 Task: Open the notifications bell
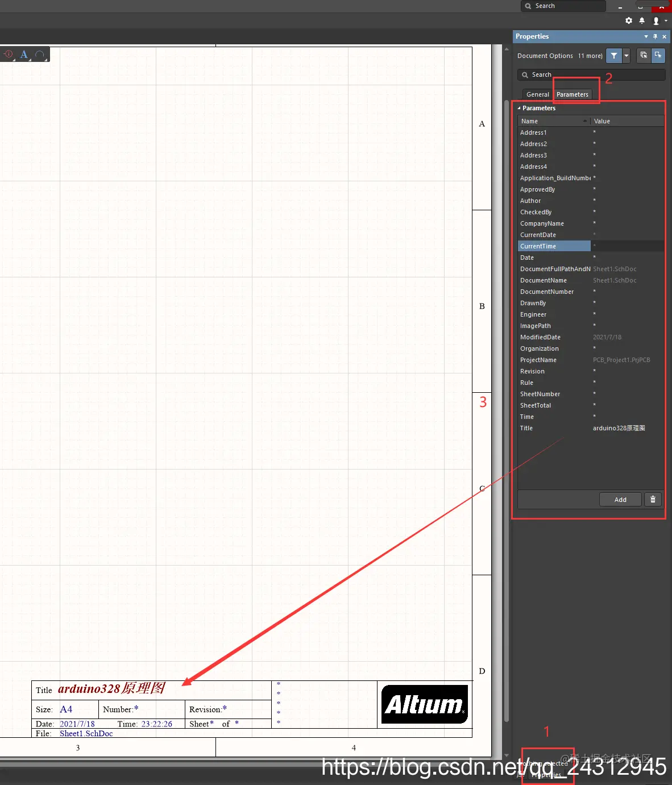click(642, 20)
